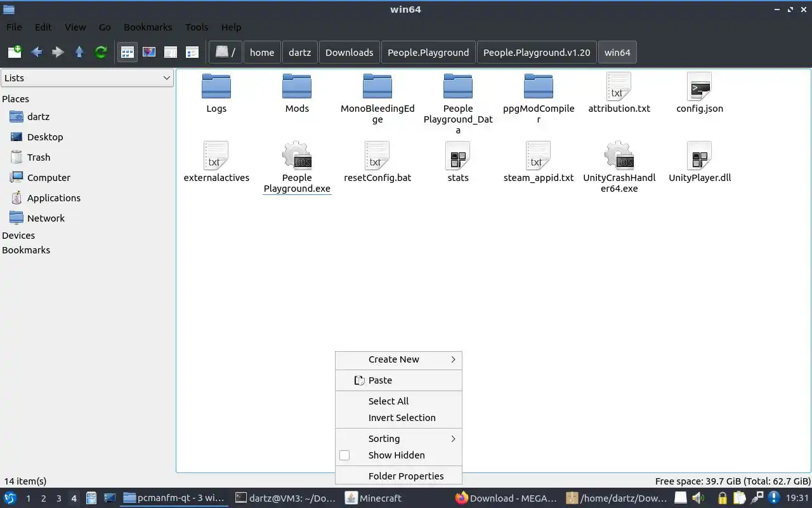Open the Lists side pane dropdown
The height and width of the screenshot is (508, 812).
click(87, 78)
